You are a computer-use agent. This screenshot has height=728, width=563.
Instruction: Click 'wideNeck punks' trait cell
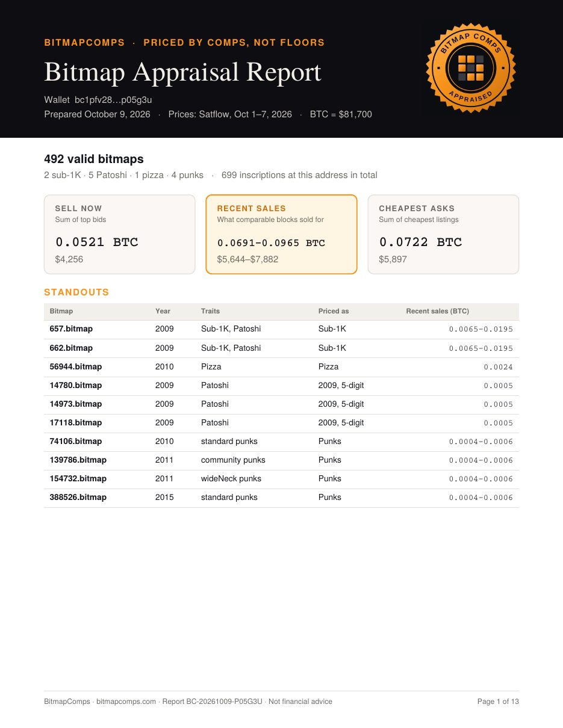231,478
